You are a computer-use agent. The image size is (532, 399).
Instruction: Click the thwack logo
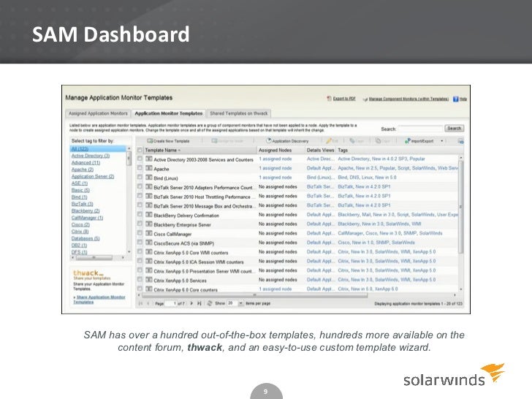(x=88, y=273)
